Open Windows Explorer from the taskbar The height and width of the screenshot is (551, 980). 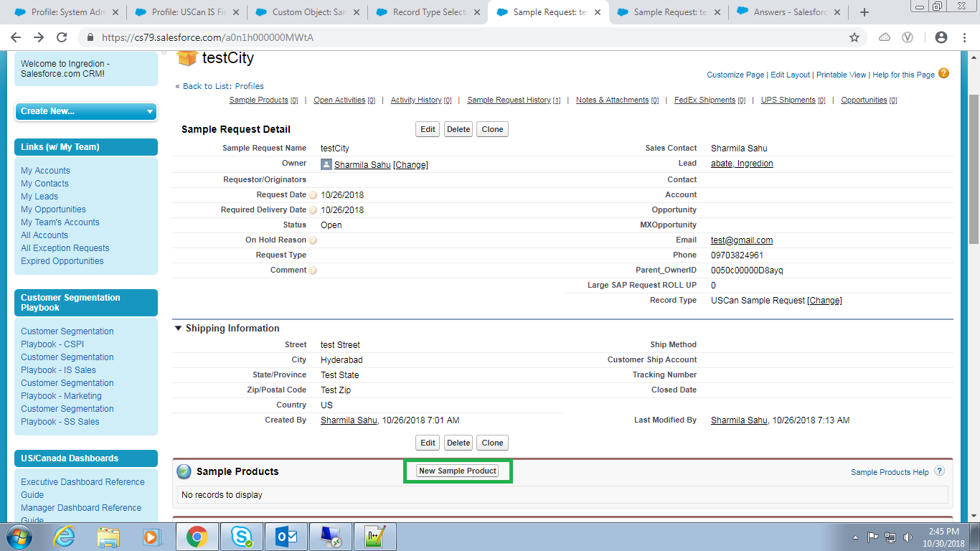[x=109, y=537]
